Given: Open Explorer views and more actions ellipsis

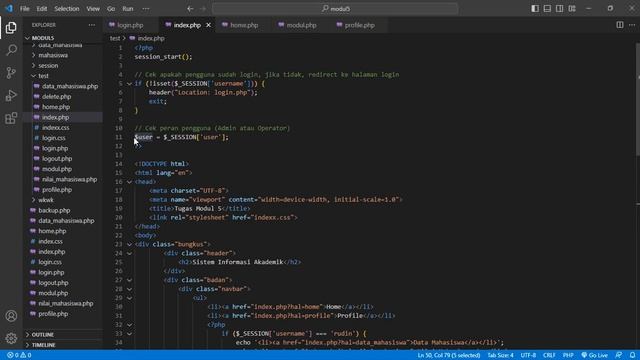Looking at the screenshot, I should coord(92,25).
